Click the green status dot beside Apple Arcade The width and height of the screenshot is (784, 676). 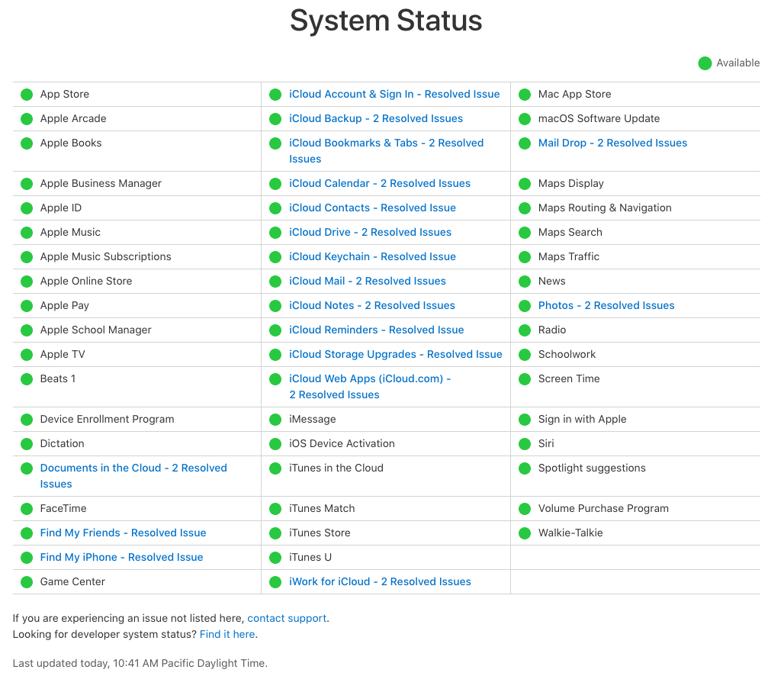27,119
